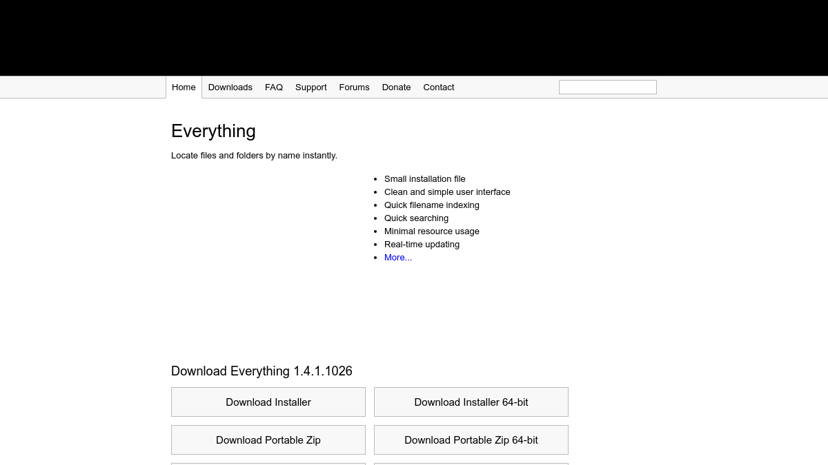Focus the search input field in navigation bar
The image size is (828, 465).
[608, 87]
